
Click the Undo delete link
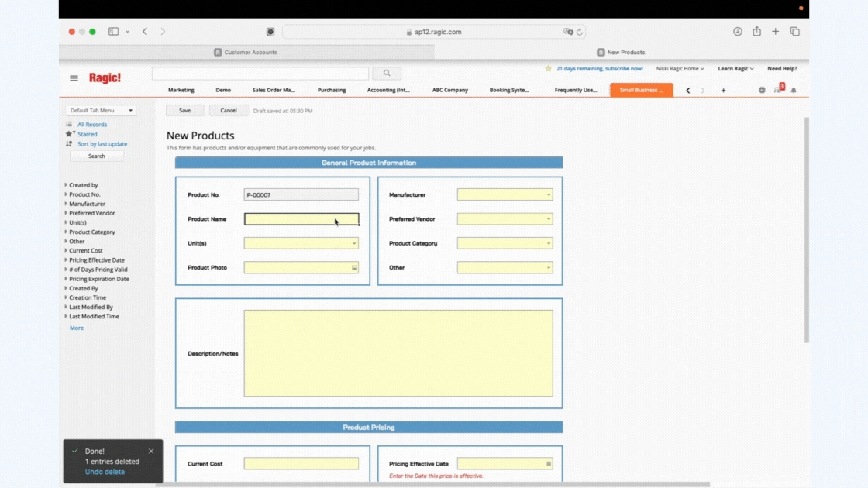coord(105,472)
